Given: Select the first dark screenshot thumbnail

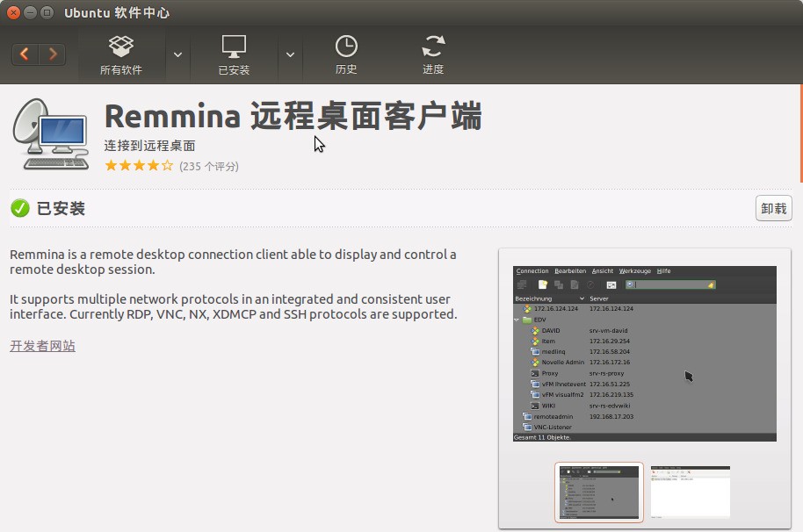Looking at the screenshot, I should pos(599,492).
